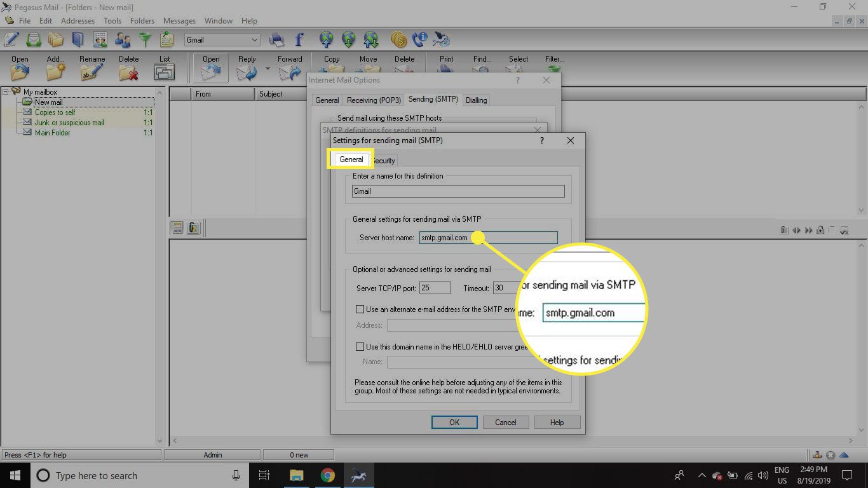Open the blue address book icon
This screenshot has width=868, height=488.
point(78,39)
